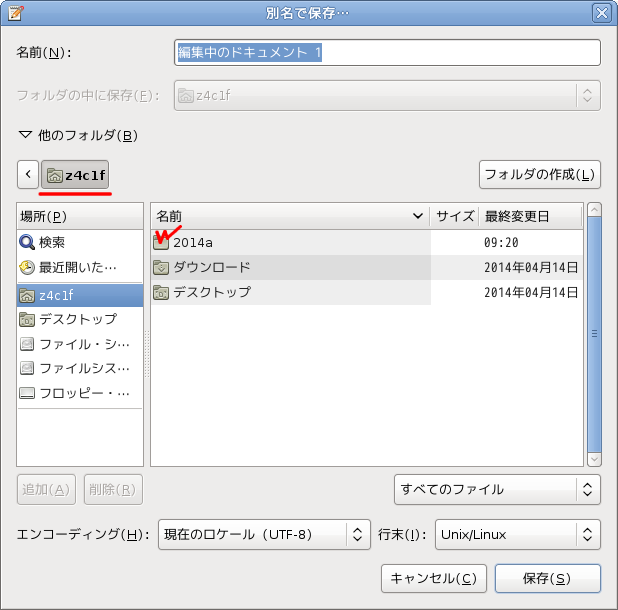The image size is (618, 610).
Task: Click the 09:20 modified time cell
Action: 501,242
